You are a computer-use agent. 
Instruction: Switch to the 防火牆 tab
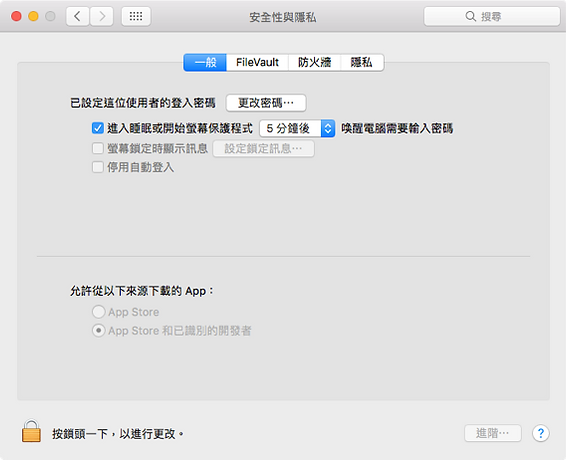point(314,62)
